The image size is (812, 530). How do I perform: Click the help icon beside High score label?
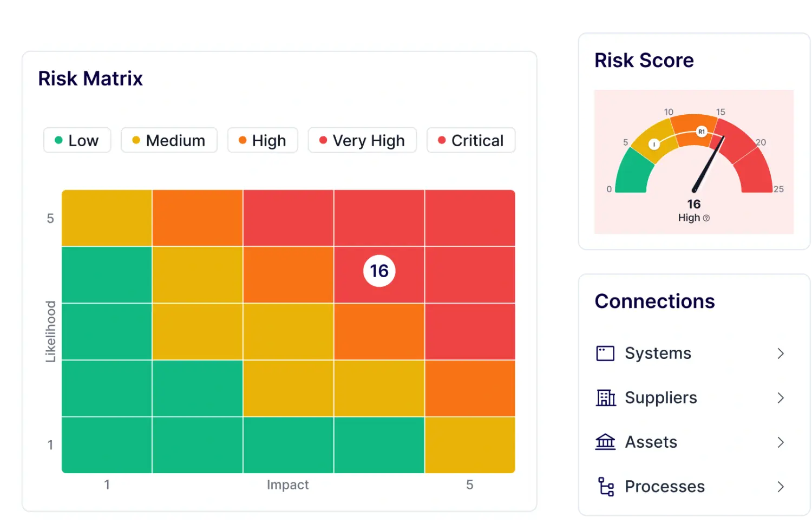[706, 218]
